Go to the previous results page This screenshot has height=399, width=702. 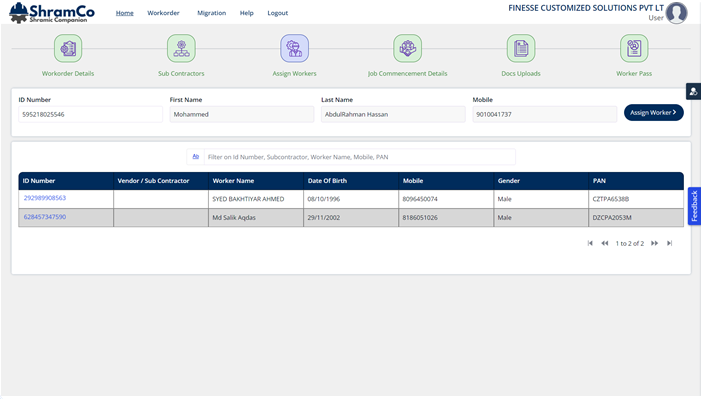click(605, 243)
